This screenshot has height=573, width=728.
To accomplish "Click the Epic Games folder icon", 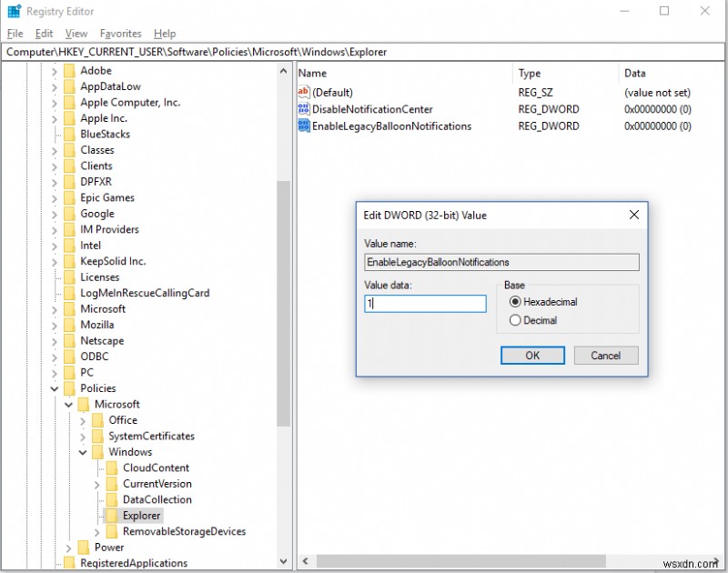I will point(69,197).
